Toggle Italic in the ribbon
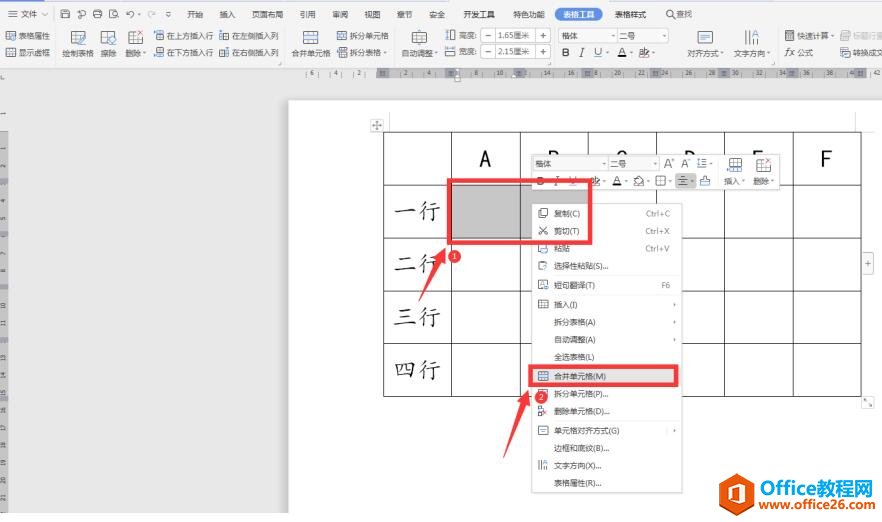882x522 pixels. pos(582,52)
